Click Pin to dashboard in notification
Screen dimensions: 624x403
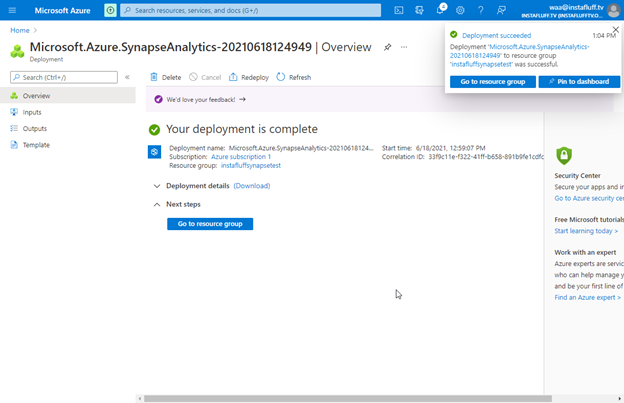point(579,82)
